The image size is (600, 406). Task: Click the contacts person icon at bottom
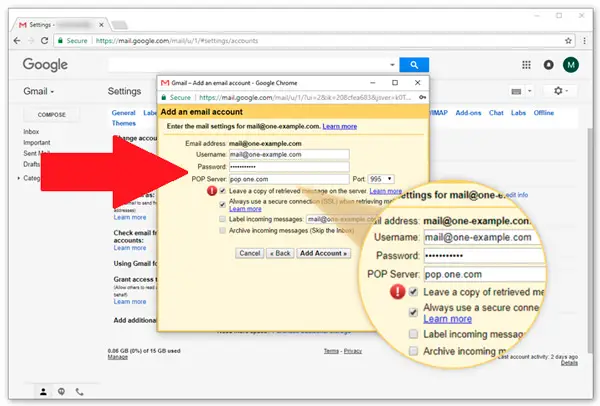(43, 392)
